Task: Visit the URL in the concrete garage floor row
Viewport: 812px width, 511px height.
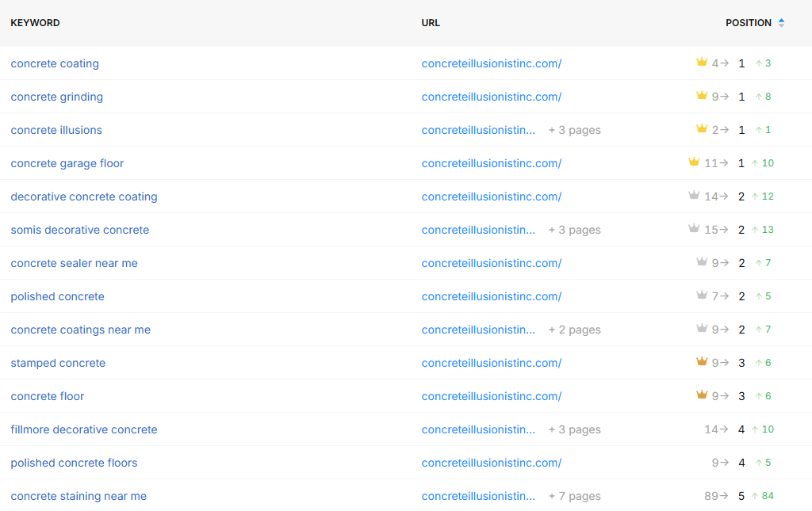Action: (x=492, y=163)
